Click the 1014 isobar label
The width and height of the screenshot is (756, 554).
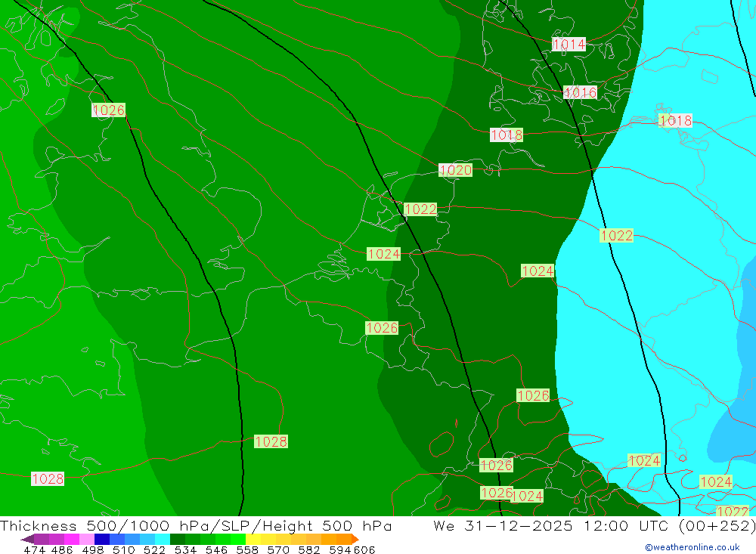(x=569, y=45)
